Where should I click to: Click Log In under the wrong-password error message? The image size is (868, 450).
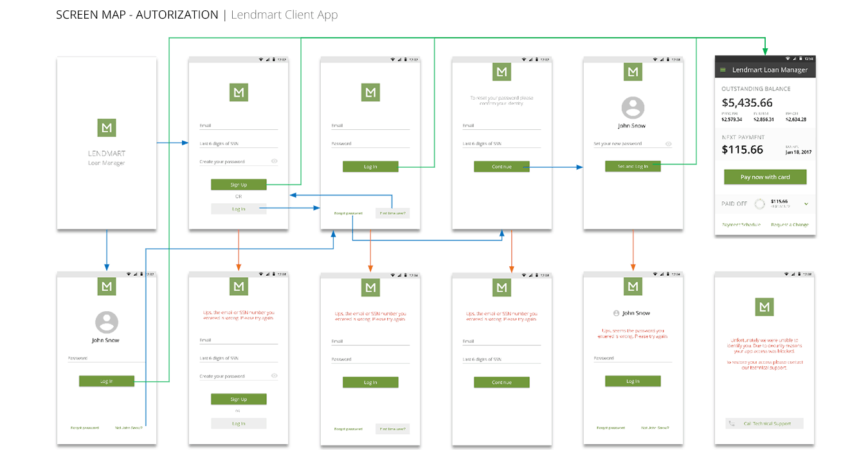pos(633,381)
